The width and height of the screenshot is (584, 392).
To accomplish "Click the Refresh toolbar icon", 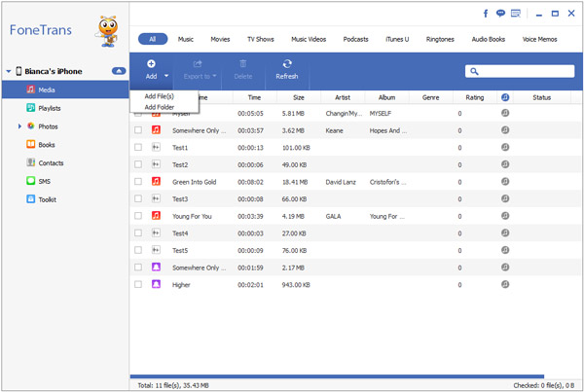I will pyautogui.click(x=287, y=63).
